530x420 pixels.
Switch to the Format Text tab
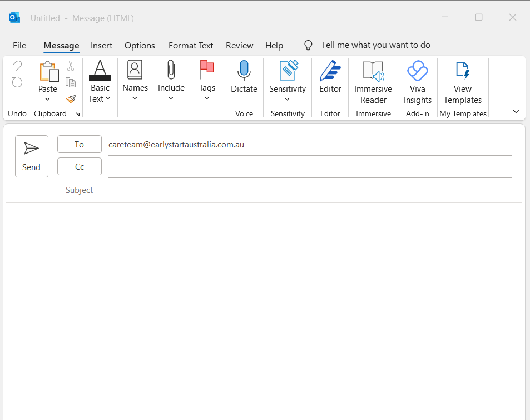pyautogui.click(x=191, y=45)
